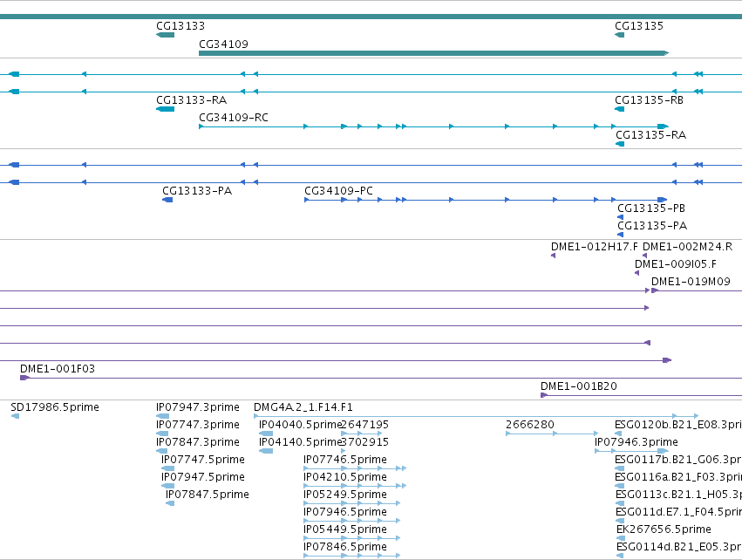
Task: Select the DME1-001F03 start arrow glyph
Action: pos(24,378)
